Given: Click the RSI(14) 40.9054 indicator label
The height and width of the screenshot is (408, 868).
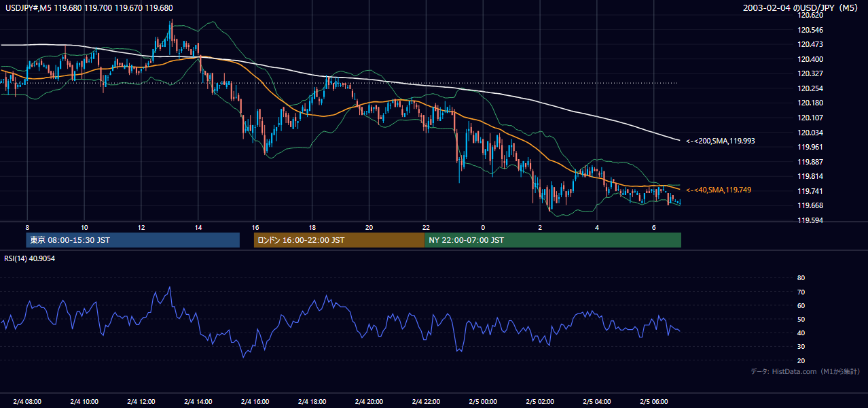Looking at the screenshot, I should [x=31, y=258].
